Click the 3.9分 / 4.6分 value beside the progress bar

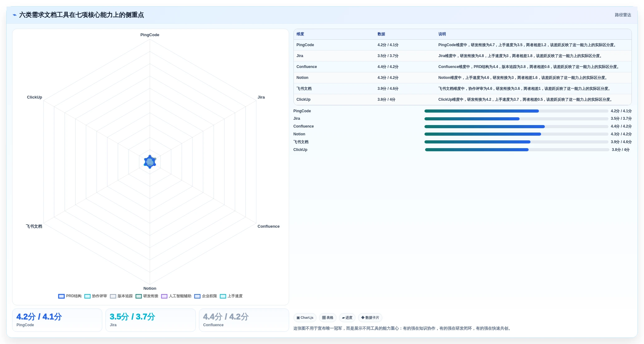621,142
